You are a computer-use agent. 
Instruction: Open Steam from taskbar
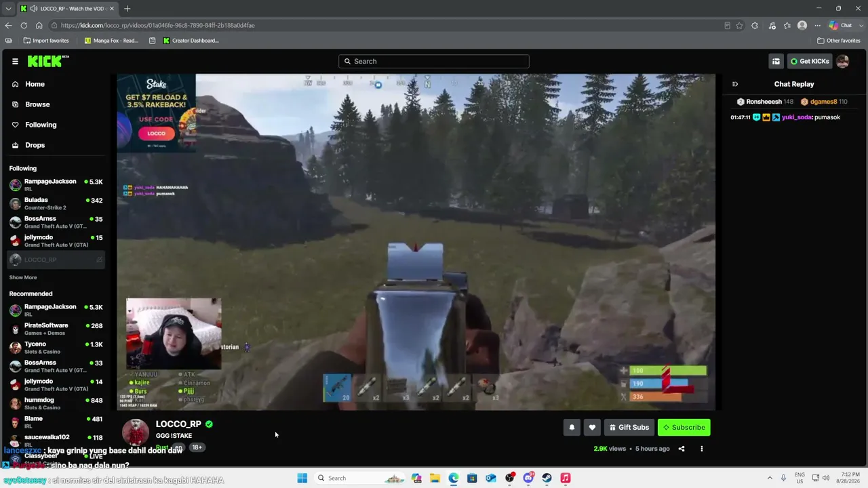tap(547, 478)
